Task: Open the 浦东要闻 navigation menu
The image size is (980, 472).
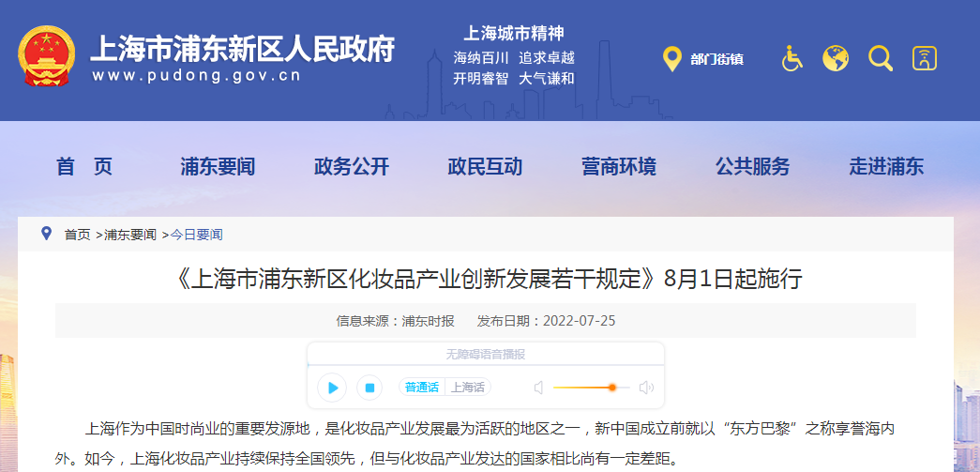Action: pos(218,167)
